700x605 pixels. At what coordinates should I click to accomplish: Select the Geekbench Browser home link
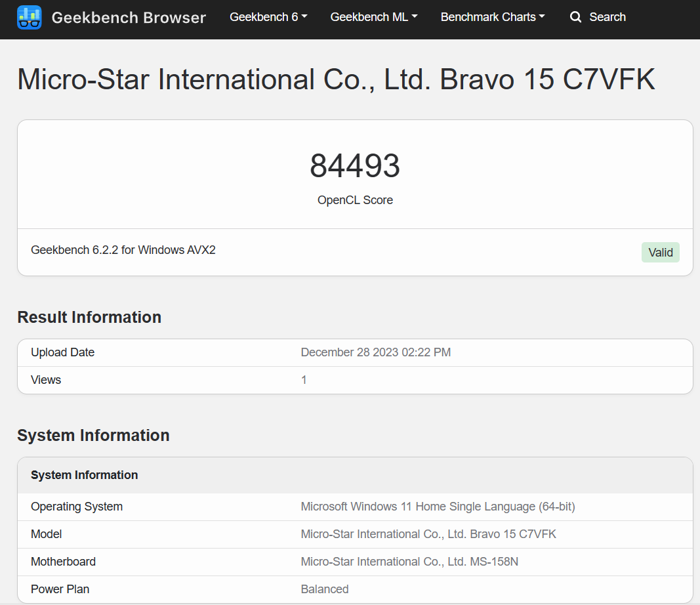coord(129,18)
